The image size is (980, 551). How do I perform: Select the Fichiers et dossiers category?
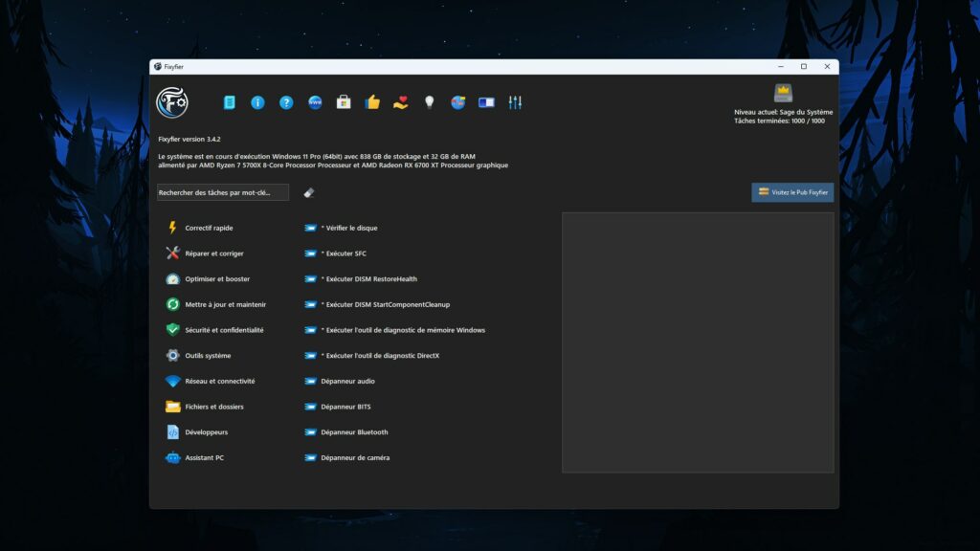pos(205,407)
